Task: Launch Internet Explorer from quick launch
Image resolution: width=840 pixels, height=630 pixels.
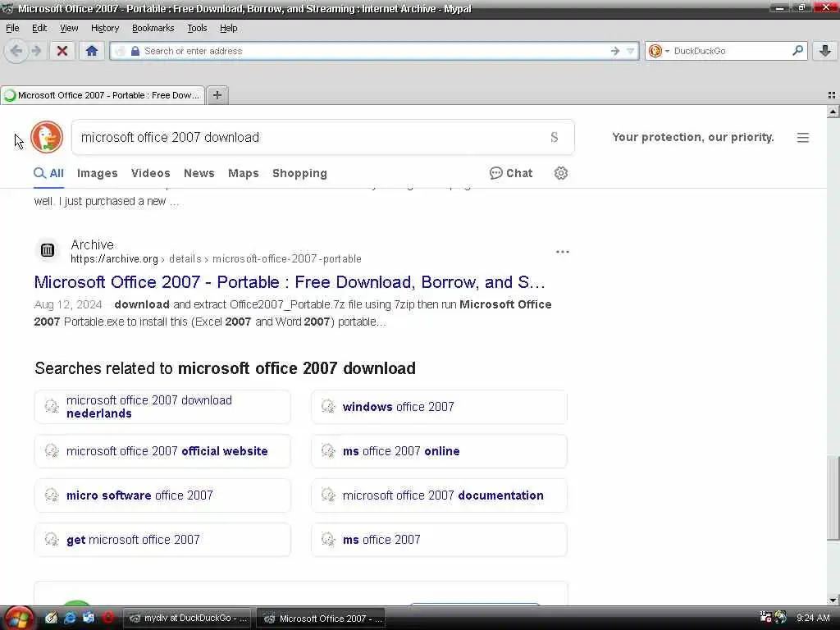Action: [70, 619]
